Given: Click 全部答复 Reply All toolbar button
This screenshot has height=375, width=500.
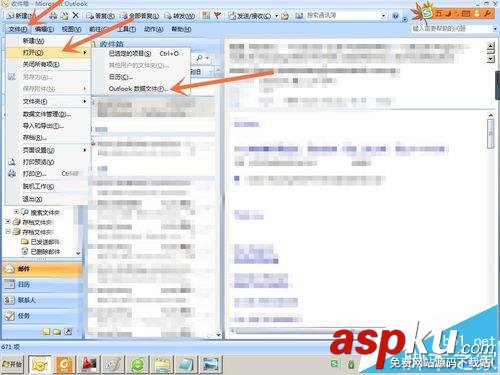Looking at the screenshot, I should pos(140,15).
